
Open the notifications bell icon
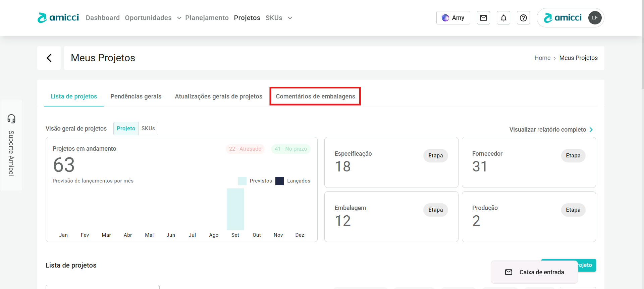503,18
